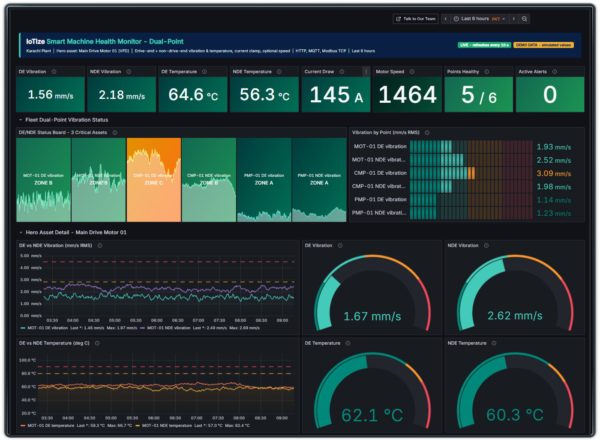The height and width of the screenshot is (441, 600).
Task: Click the 3.09 mm/s value for CMP-01
Action: 553,173
